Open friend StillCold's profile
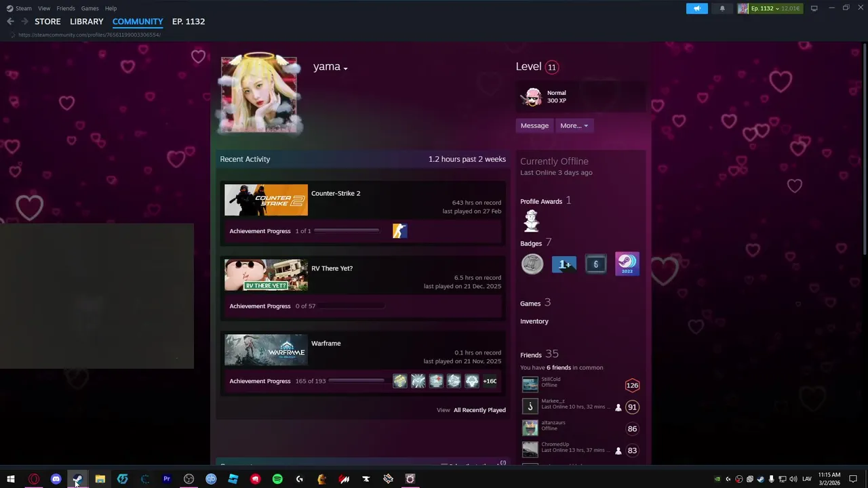Image resolution: width=868 pixels, height=488 pixels. point(551,380)
